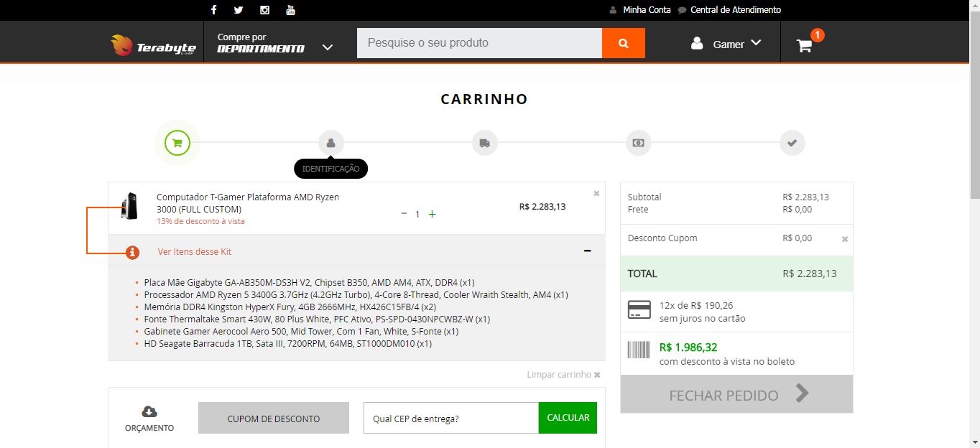This screenshot has height=448, width=980.
Task: Click the 13% de desconto text
Action: click(x=200, y=221)
